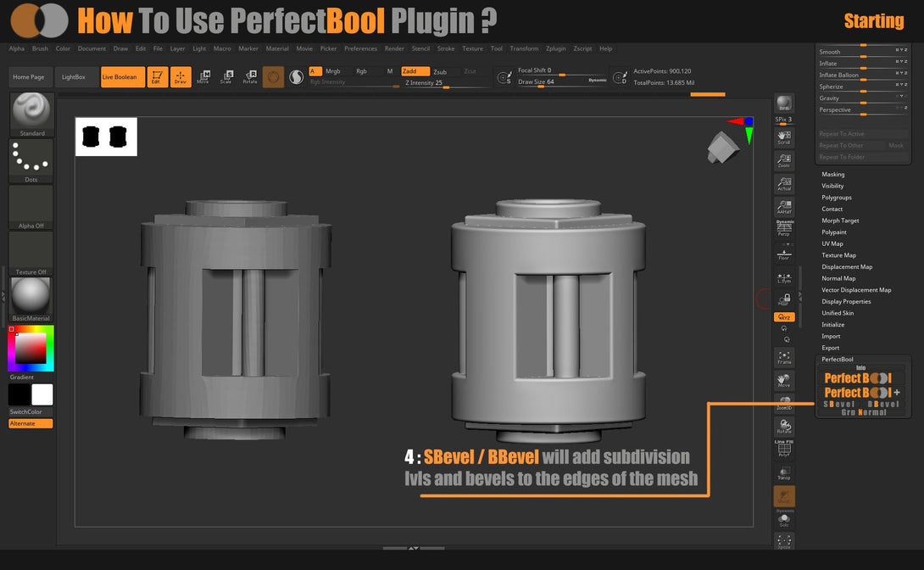Click the draw size D circle icon
The image size is (924, 570).
[620, 77]
